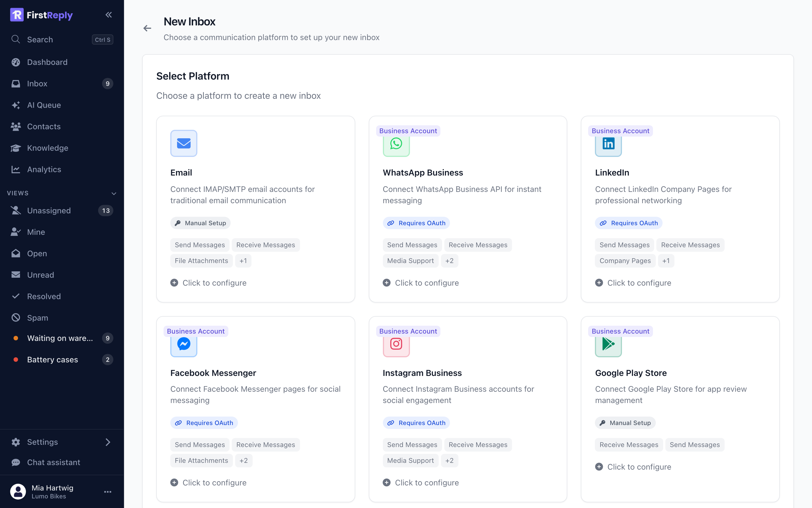This screenshot has width=812, height=508.
Task: Go back using the left arrow
Action: (x=147, y=28)
